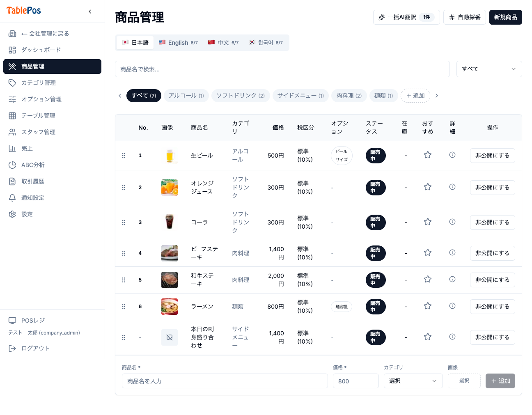Click the 商品名を入力 input field

click(225, 381)
